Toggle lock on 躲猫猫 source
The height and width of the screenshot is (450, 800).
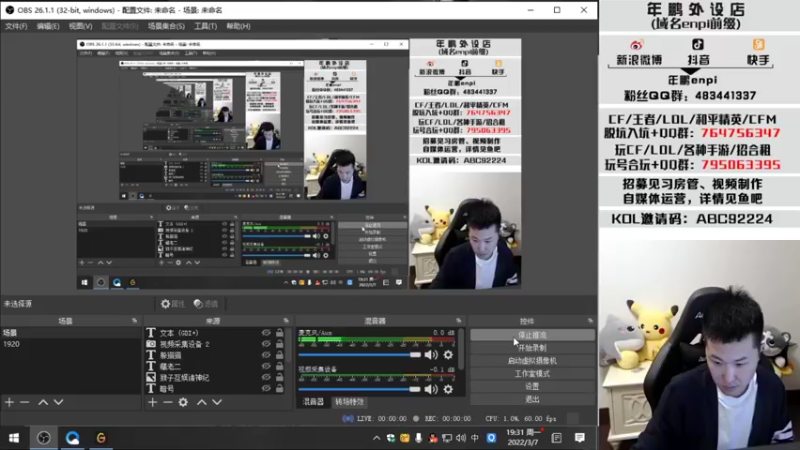point(279,355)
